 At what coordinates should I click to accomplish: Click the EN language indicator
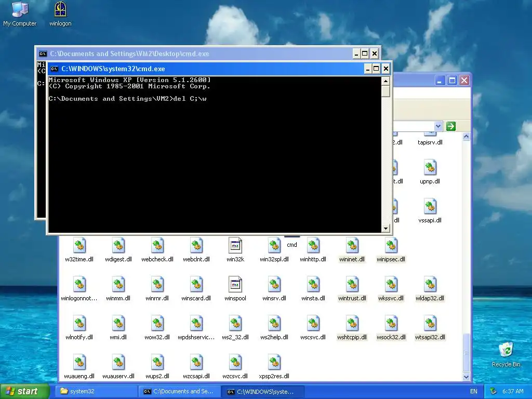point(474,391)
